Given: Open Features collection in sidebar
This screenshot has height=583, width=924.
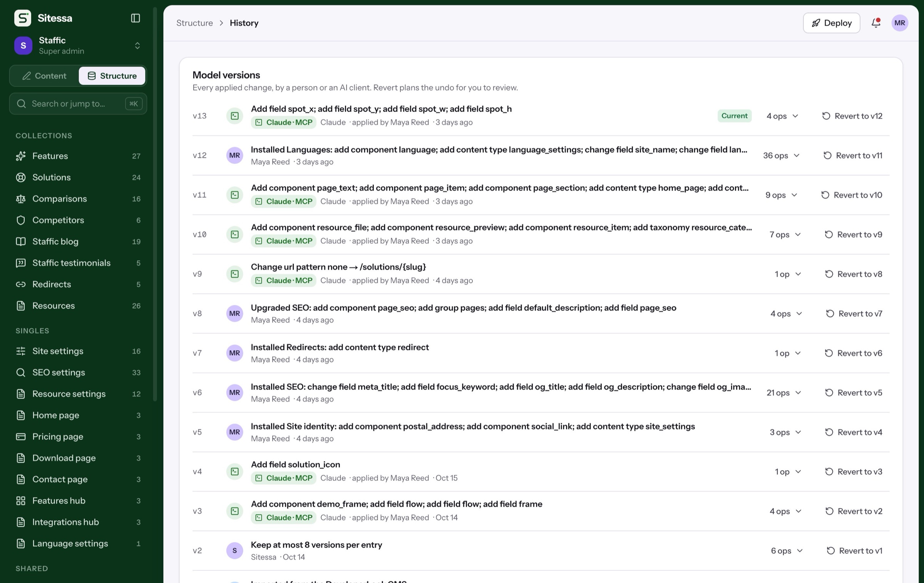Looking at the screenshot, I should tap(78, 156).
